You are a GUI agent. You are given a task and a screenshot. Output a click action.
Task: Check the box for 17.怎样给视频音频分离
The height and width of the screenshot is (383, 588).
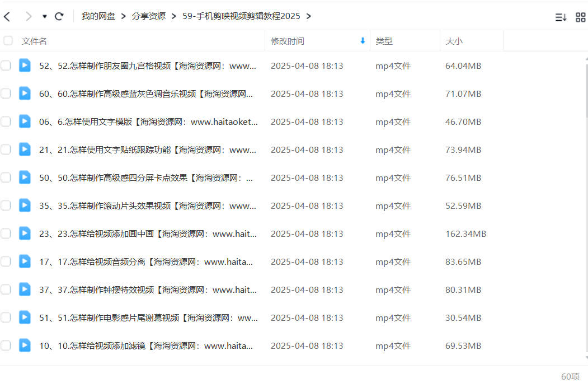coord(6,261)
